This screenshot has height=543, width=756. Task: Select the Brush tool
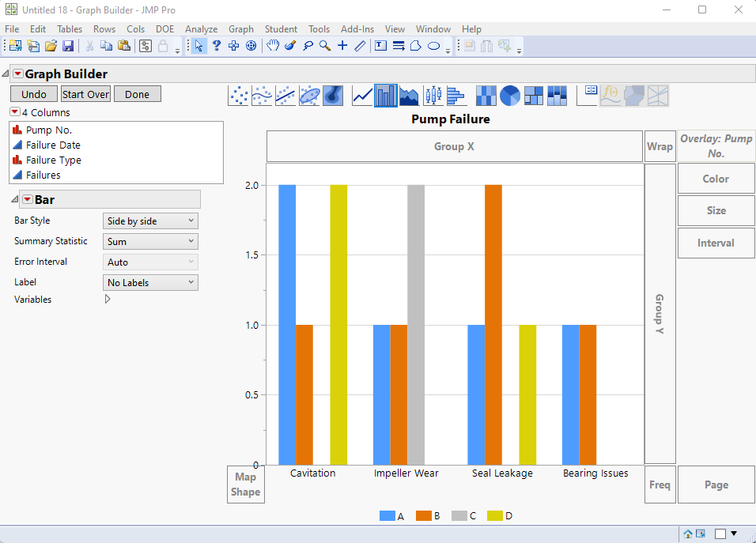tap(290, 46)
